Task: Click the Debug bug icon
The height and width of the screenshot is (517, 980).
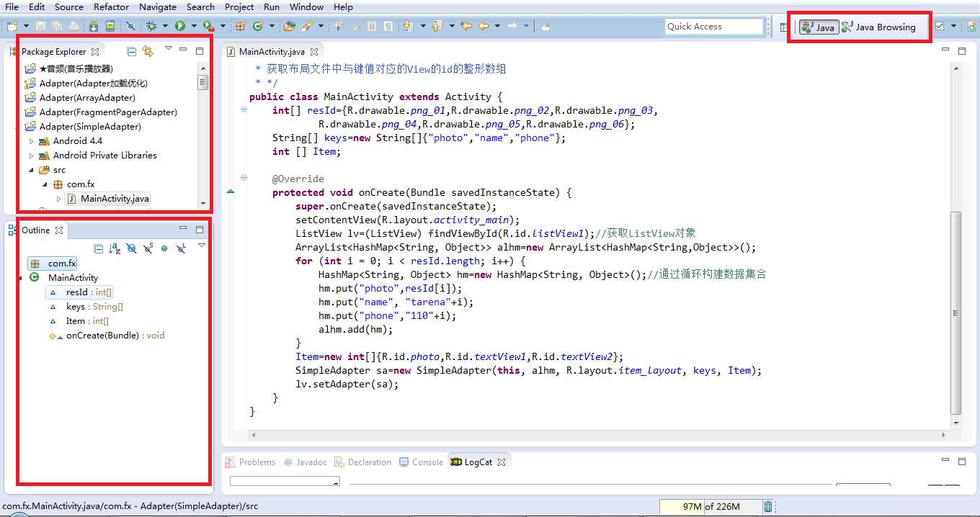Action: click(151, 26)
